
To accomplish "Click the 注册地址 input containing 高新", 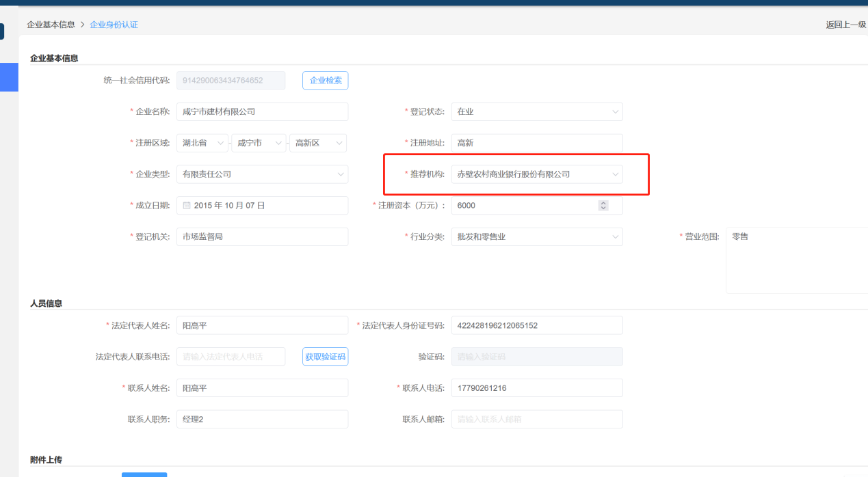I will [537, 143].
